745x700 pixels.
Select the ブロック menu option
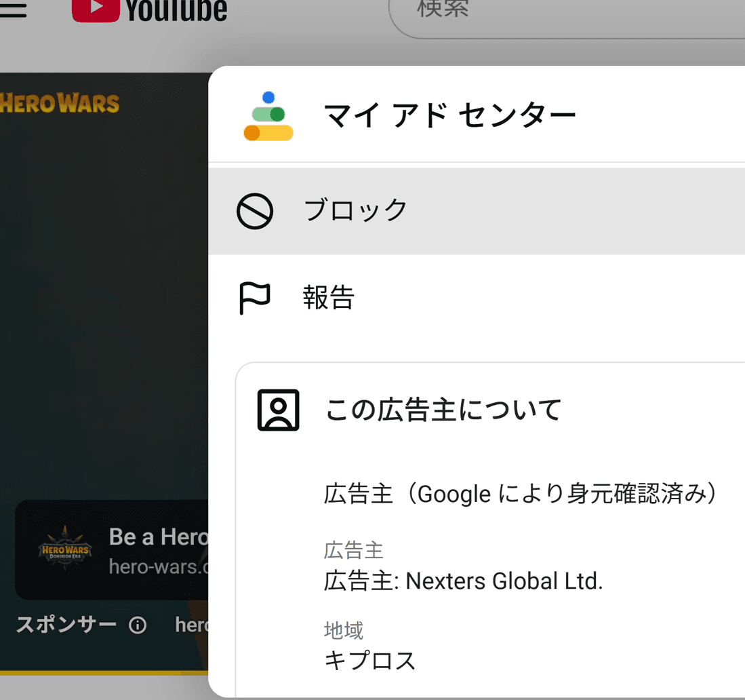477,211
